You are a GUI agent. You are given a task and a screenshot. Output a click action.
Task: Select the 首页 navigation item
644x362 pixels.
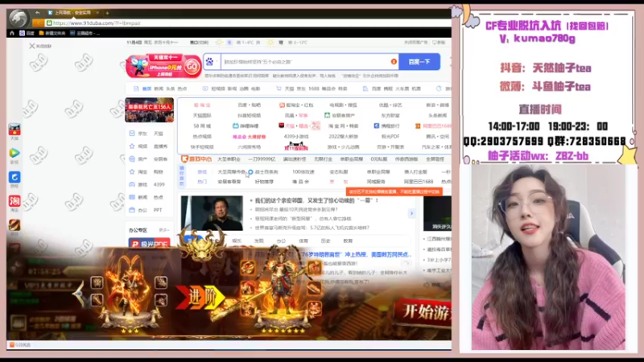pyautogui.click(x=147, y=88)
